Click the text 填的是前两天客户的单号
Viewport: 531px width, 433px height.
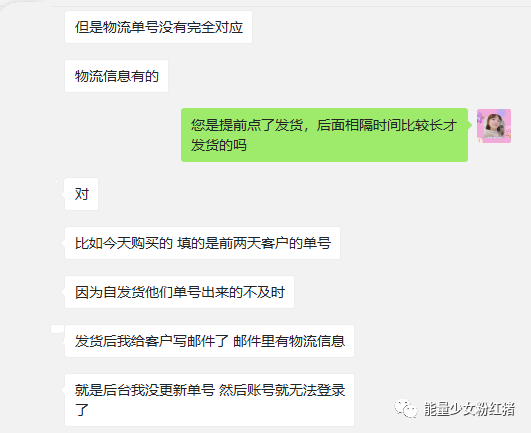[254, 243]
